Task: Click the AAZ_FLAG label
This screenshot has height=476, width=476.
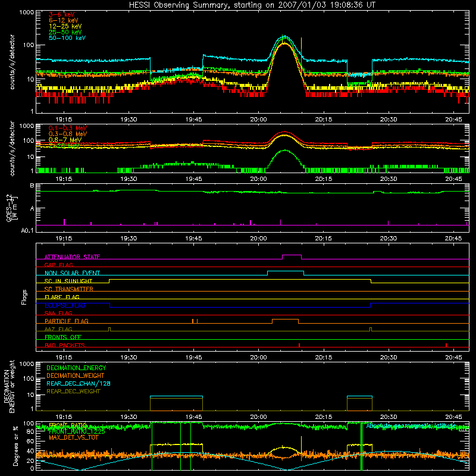Action: (58, 329)
